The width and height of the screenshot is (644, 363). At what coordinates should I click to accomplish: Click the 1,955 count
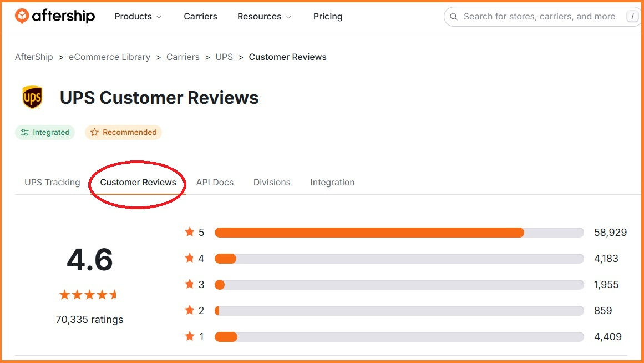(606, 285)
